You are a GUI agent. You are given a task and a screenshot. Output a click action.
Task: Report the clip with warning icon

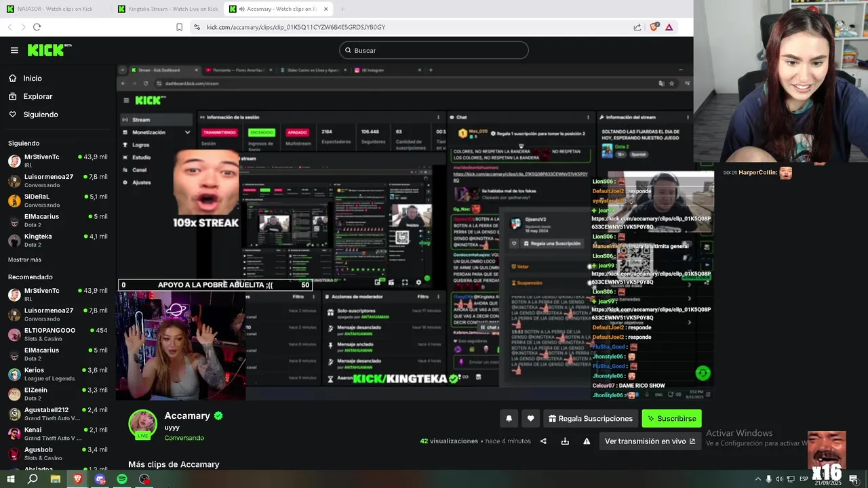point(587,441)
